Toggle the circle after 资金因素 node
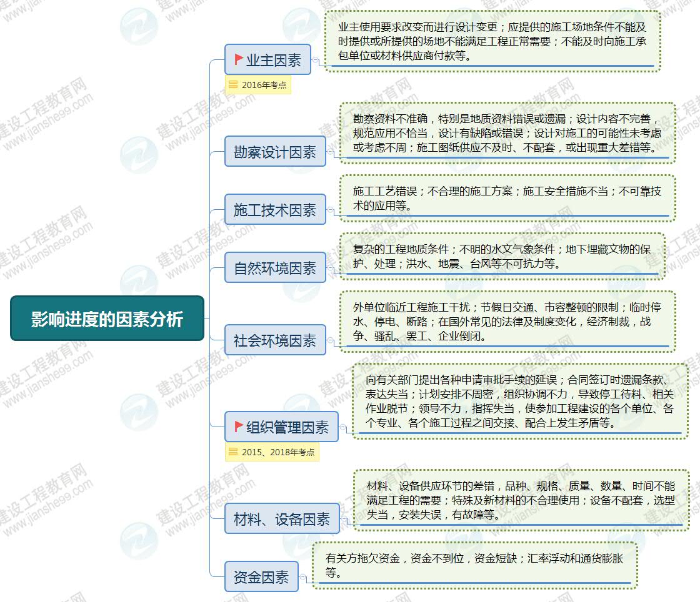 coord(303,577)
